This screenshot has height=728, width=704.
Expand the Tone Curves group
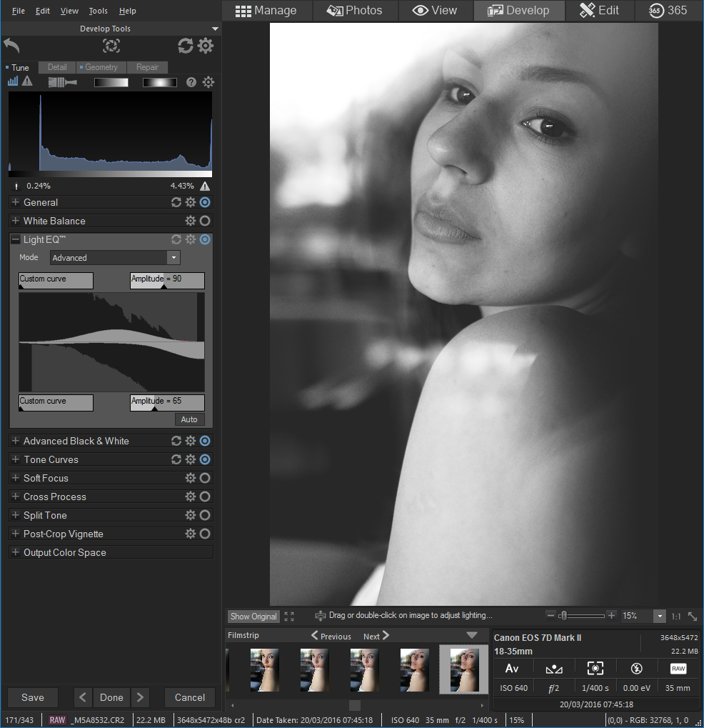15,459
